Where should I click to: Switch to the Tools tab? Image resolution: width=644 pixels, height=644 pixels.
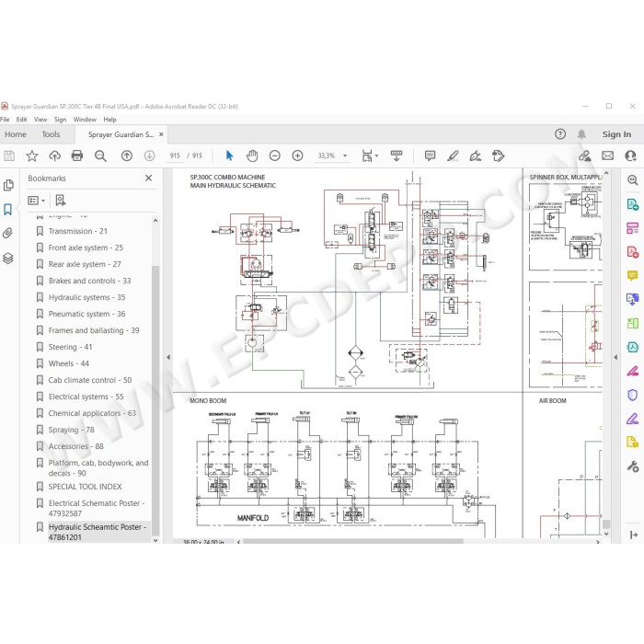click(51, 134)
